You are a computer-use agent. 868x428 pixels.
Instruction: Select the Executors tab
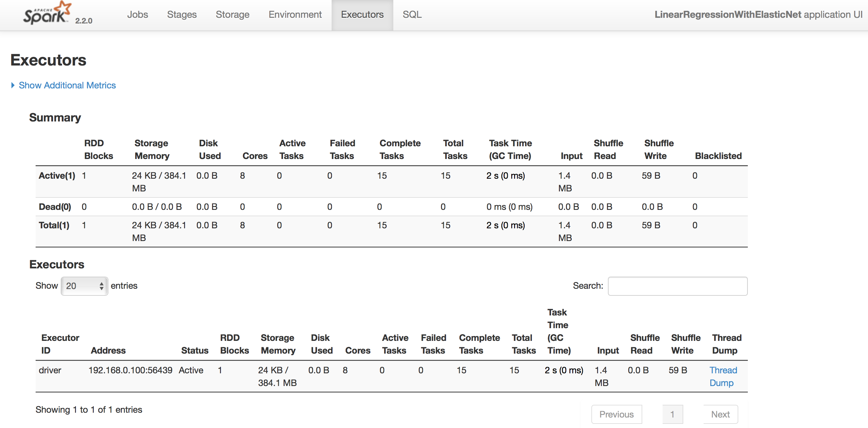[x=362, y=15]
